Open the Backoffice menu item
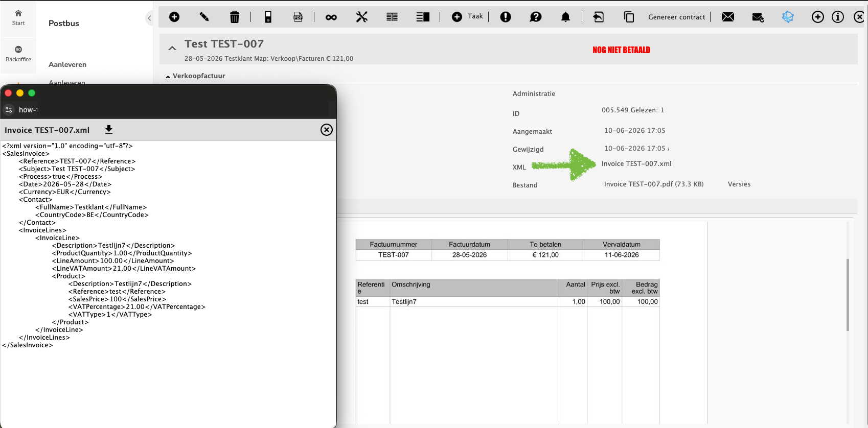 point(18,54)
